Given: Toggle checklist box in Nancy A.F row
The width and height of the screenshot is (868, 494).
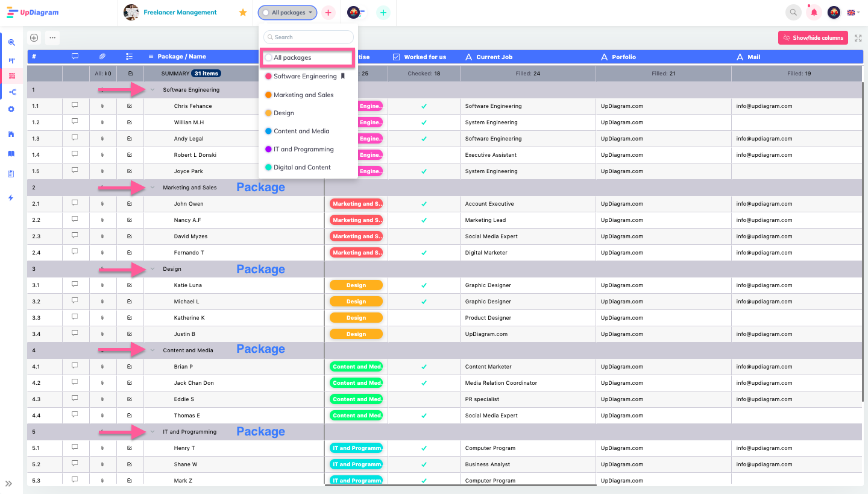Looking at the screenshot, I should (x=130, y=220).
